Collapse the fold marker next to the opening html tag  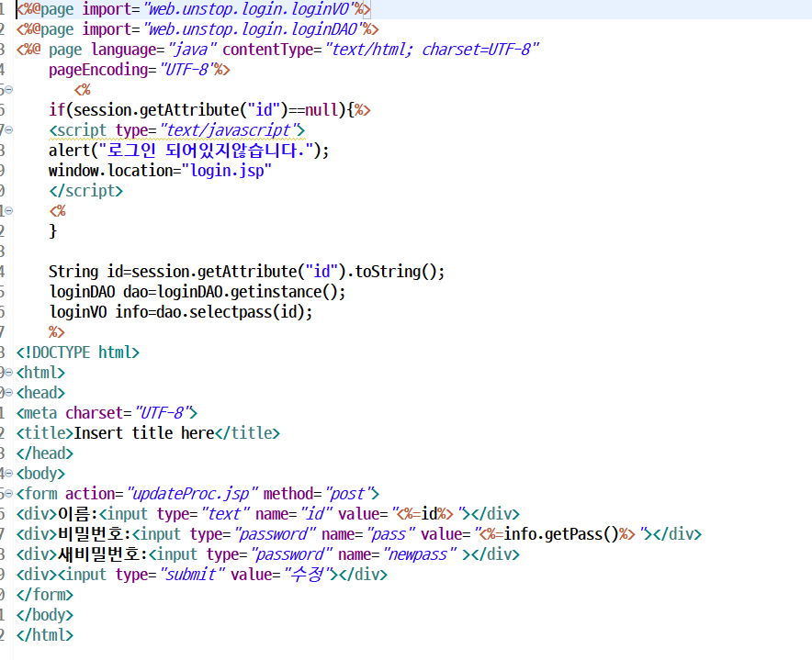coord(9,372)
